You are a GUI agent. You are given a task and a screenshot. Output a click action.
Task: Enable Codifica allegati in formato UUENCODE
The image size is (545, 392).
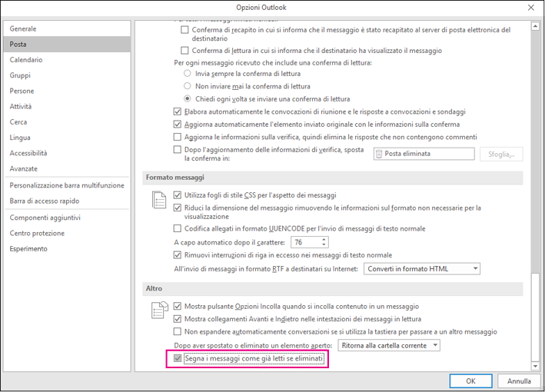(x=178, y=228)
